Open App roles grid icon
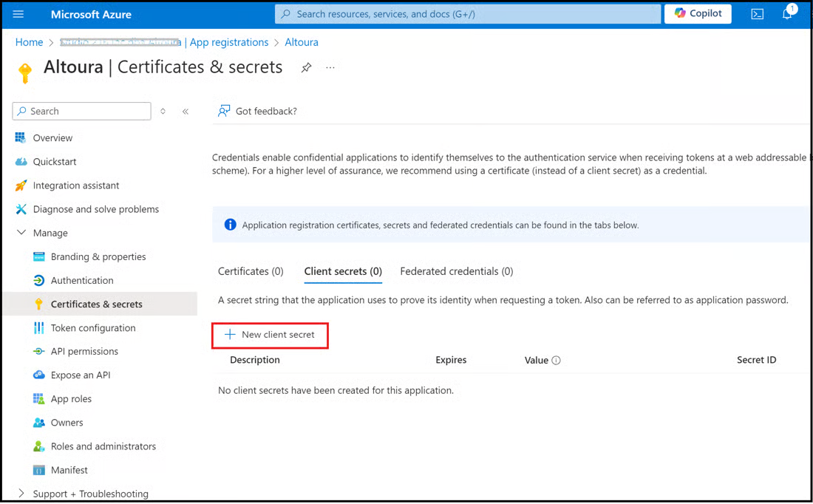 click(39, 399)
